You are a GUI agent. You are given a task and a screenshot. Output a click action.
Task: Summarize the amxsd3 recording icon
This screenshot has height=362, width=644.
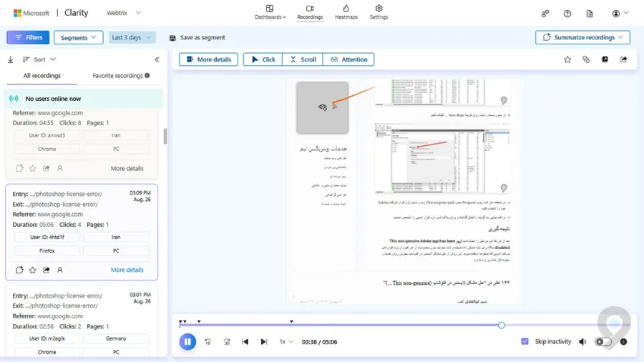[x=19, y=168]
